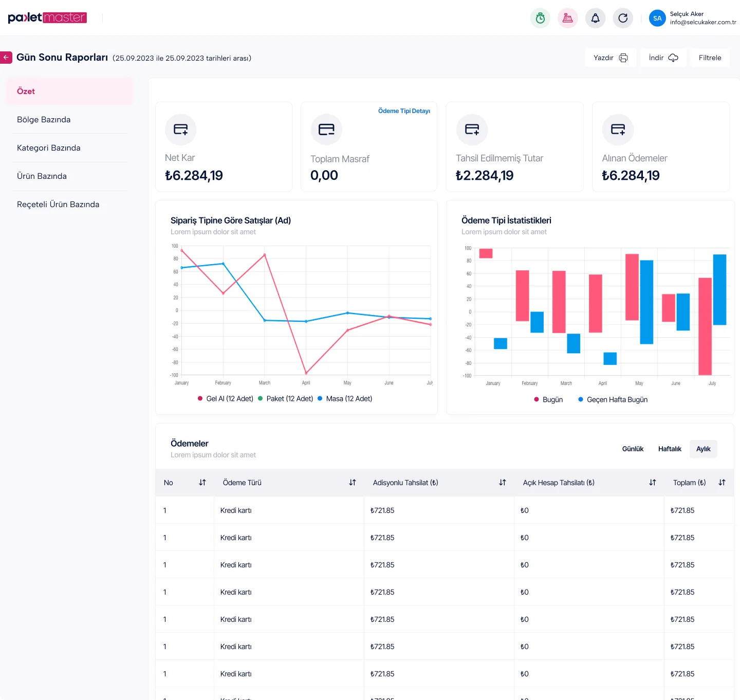Switch payments table to Haftalık
Viewport: 740px width, 700px height.
pyautogui.click(x=670, y=449)
